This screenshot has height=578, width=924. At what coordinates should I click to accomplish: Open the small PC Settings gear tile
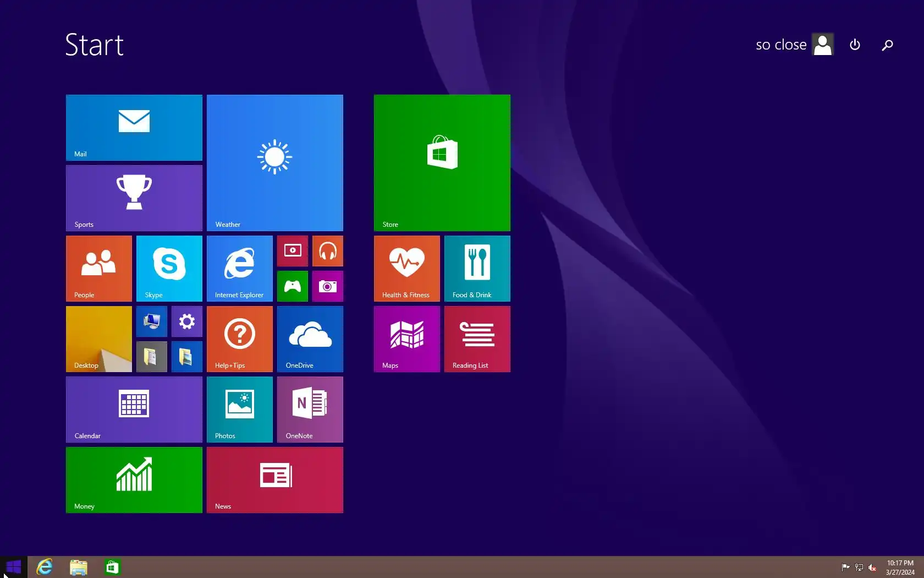click(x=187, y=321)
